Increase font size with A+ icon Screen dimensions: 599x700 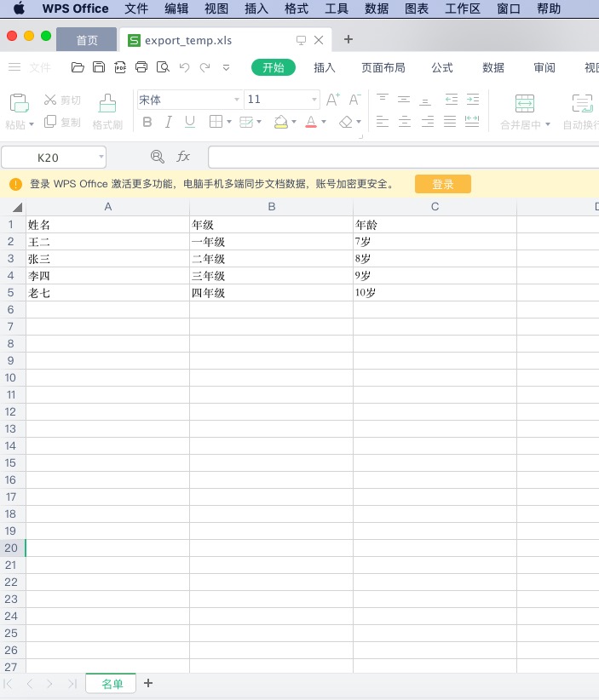333,99
